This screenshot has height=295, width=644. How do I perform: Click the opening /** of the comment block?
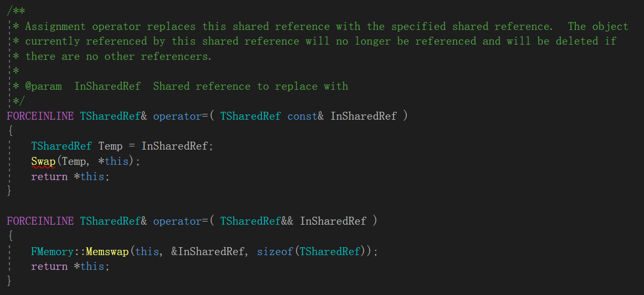point(16,11)
